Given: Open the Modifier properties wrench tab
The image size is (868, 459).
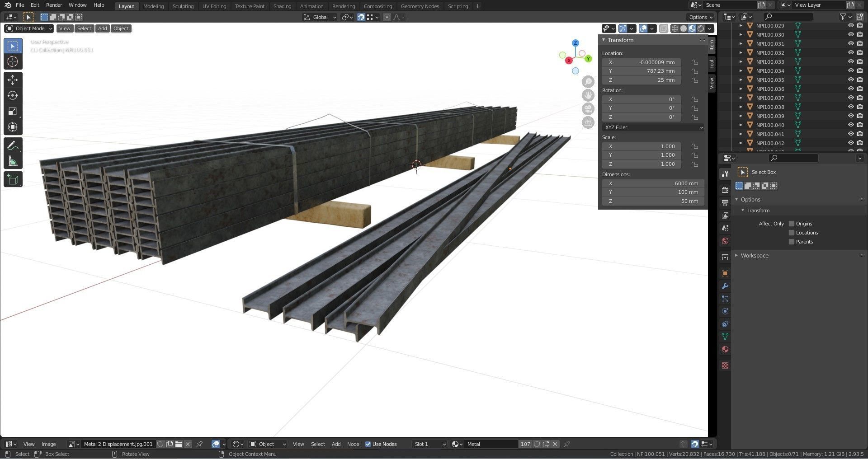Looking at the screenshot, I should [725, 286].
